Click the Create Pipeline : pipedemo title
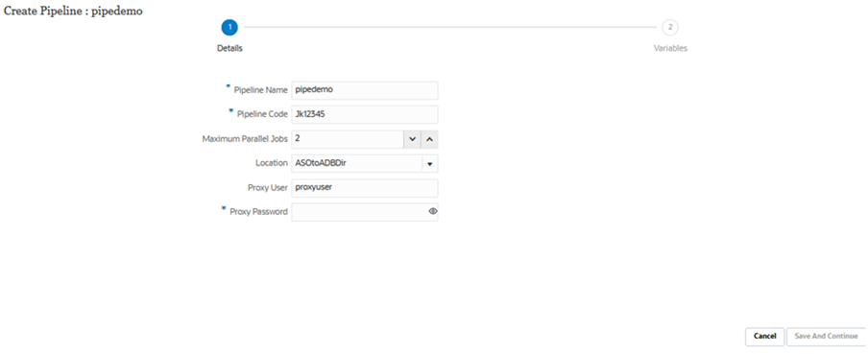 (73, 12)
